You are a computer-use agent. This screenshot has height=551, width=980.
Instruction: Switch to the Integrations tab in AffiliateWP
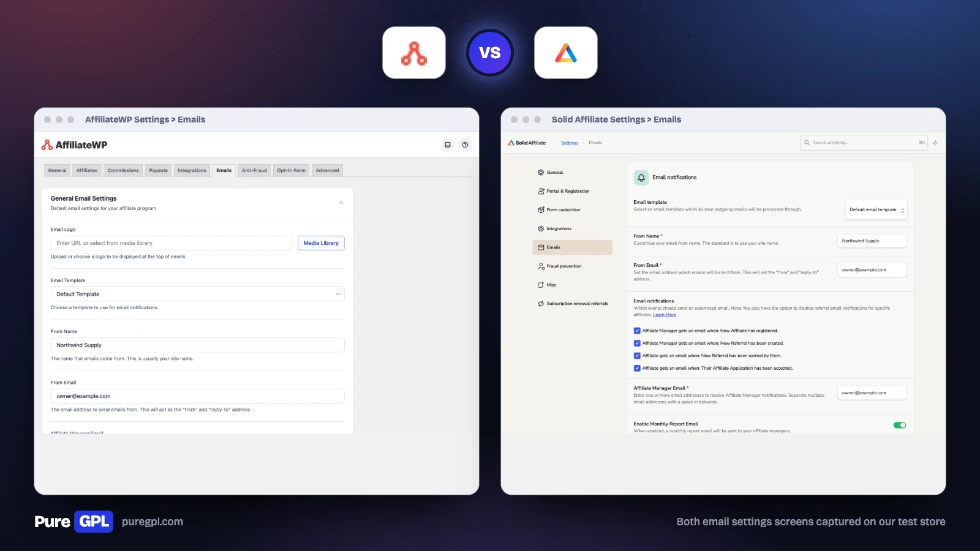(x=192, y=171)
